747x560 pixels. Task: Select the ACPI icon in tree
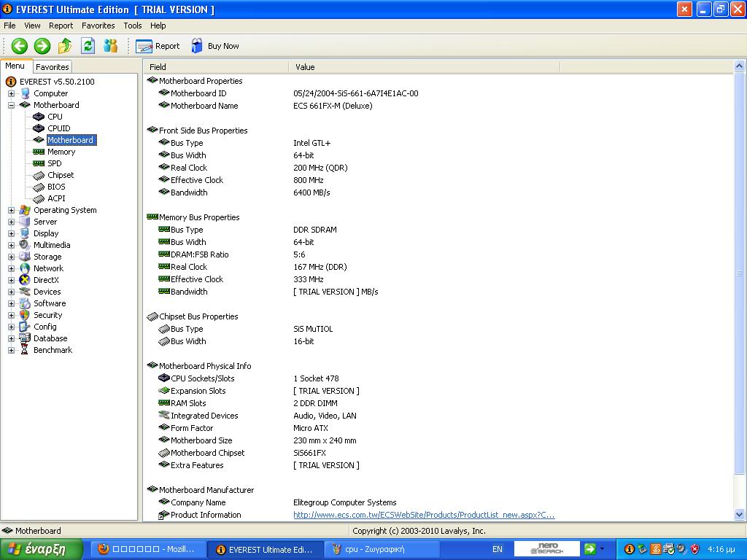[39, 198]
